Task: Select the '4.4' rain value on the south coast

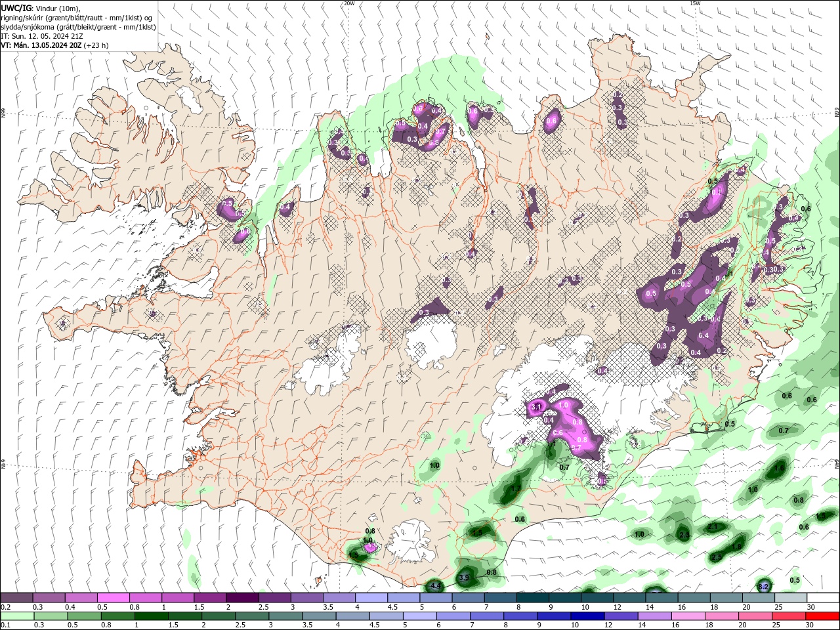Action: (x=435, y=585)
